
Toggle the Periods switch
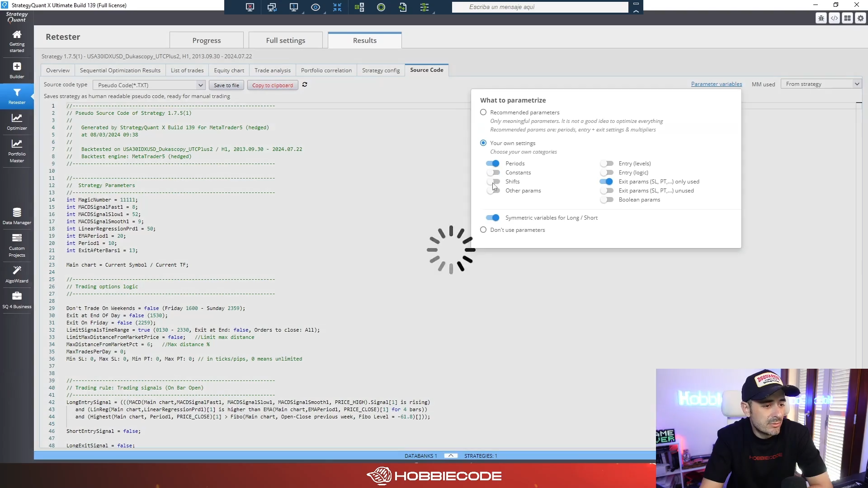tap(493, 164)
